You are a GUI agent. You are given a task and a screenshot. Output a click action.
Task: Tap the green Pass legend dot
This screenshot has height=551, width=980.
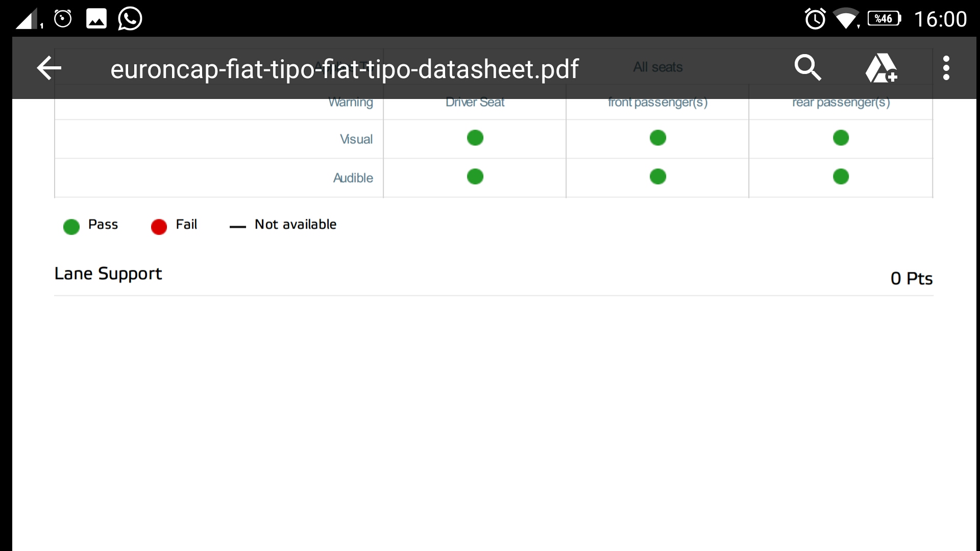pyautogui.click(x=71, y=227)
